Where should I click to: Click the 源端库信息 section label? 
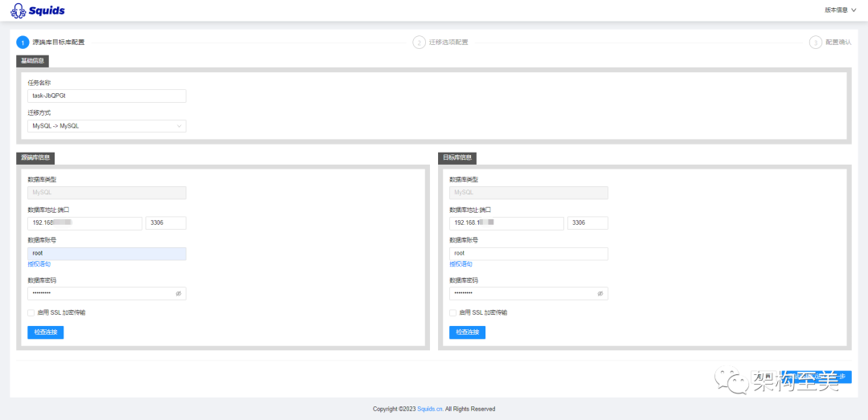tap(35, 157)
